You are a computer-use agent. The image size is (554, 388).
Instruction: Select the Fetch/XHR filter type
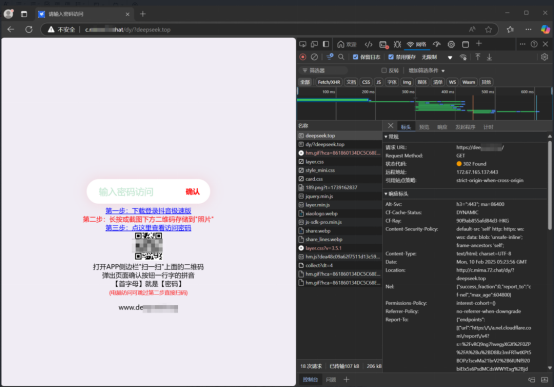click(x=329, y=82)
